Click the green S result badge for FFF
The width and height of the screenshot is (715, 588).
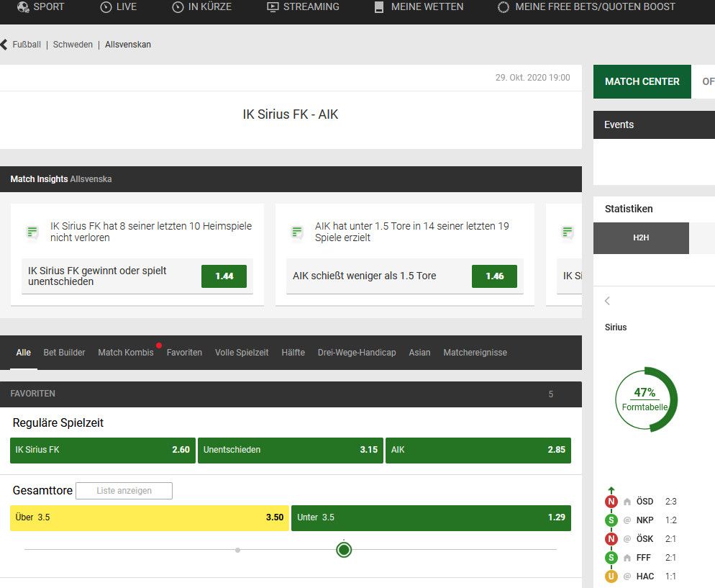click(611, 558)
